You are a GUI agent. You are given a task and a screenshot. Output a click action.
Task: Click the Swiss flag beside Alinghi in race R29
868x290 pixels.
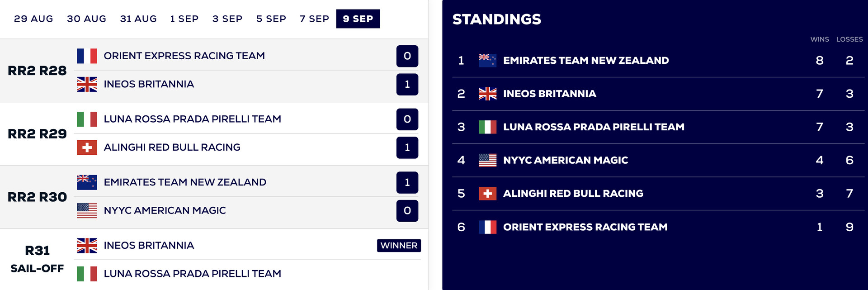click(87, 147)
